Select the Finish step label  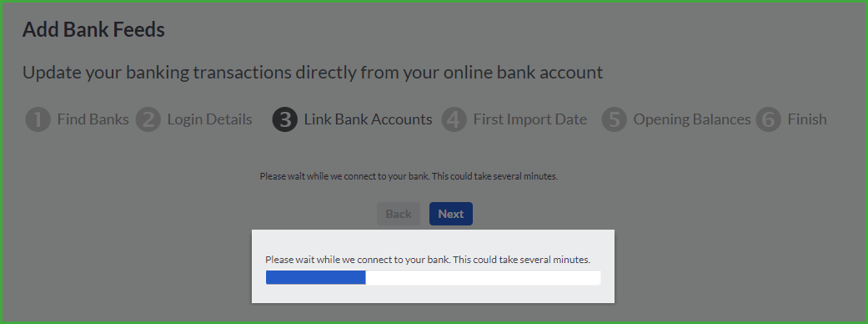[x=807, y=119]
